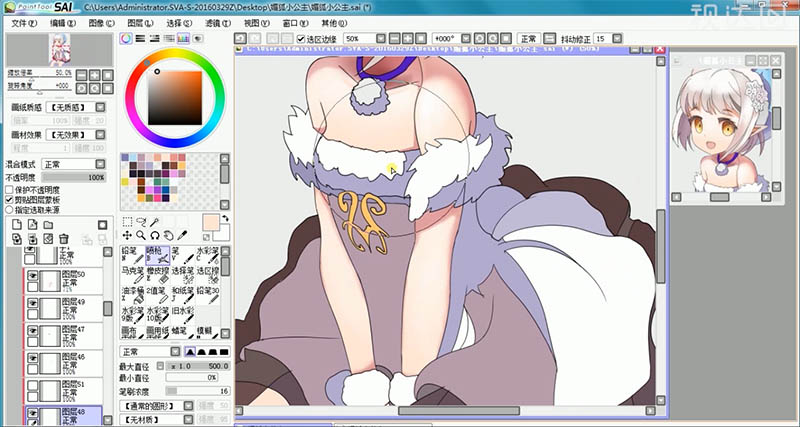
Task: Click the foreground color swatch
Action: click(211, 223)
